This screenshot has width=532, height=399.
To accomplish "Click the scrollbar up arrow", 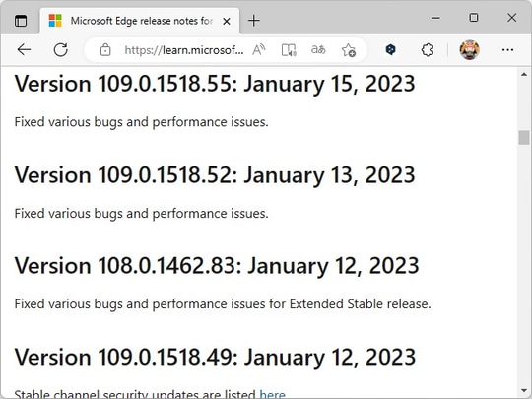I will tap(524, 74).
